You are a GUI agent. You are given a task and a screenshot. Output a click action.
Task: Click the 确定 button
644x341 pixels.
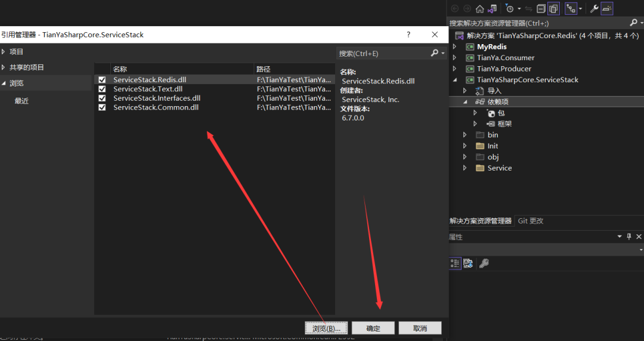click(x=373, y=328)
